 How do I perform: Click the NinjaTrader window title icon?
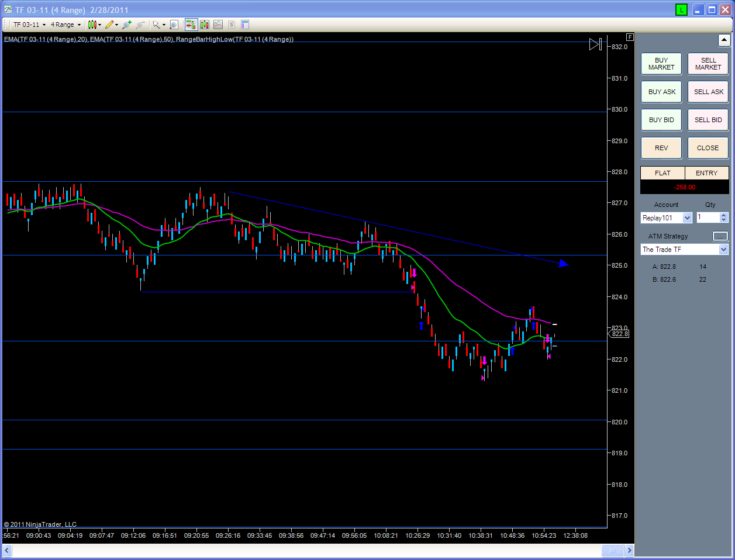coord(8,9)
